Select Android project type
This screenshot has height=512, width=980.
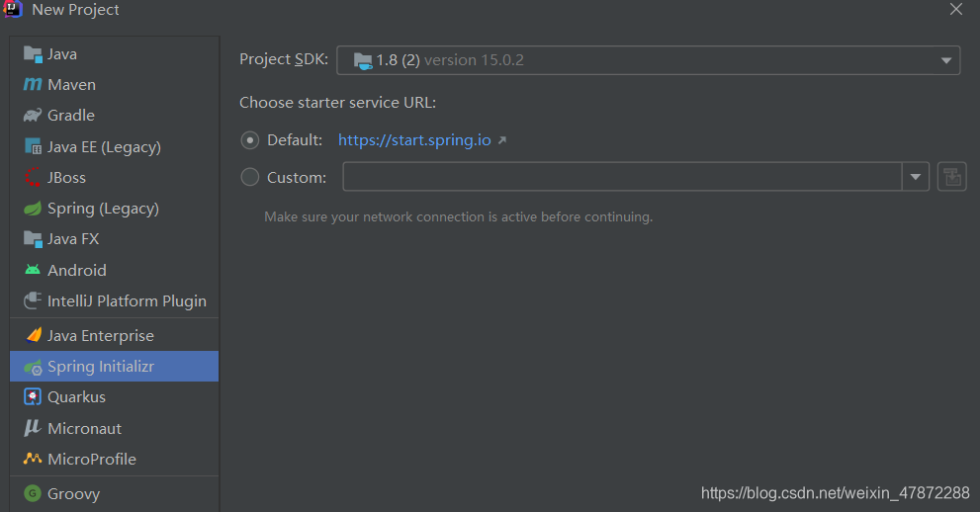click(115, 270)
